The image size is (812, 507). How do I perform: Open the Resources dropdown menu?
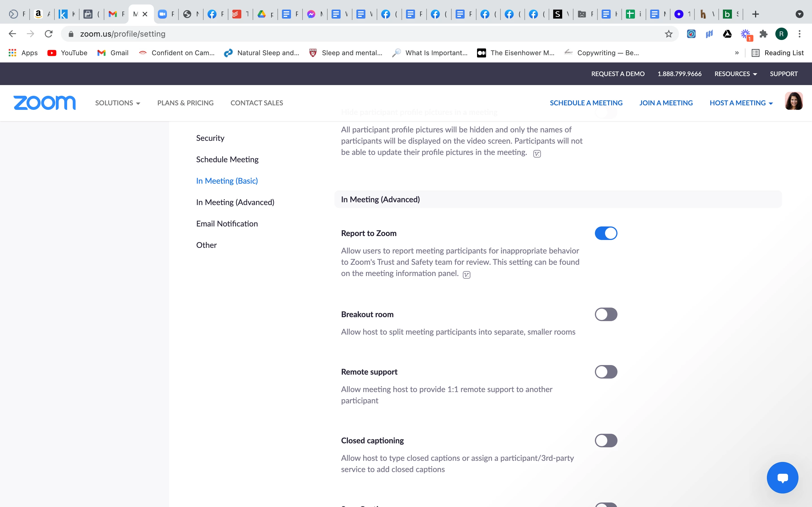click(736, 74)
